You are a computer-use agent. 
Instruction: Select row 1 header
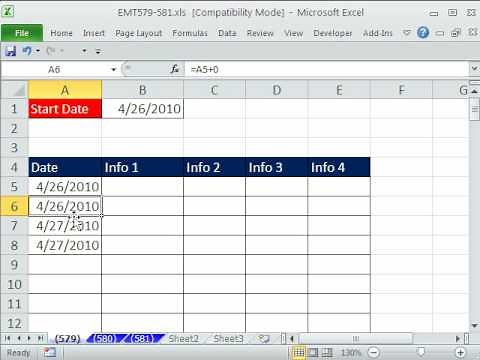[x=14, y=109]
